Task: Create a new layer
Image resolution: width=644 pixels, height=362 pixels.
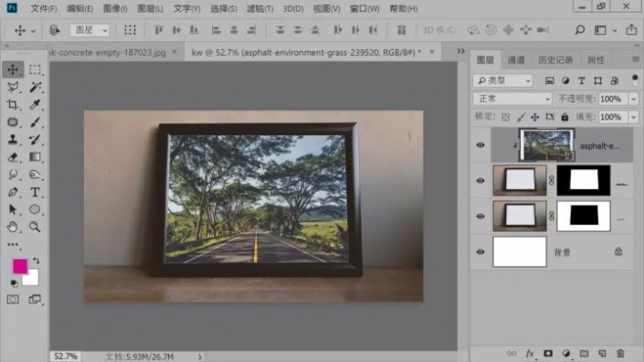Action: 602,354
